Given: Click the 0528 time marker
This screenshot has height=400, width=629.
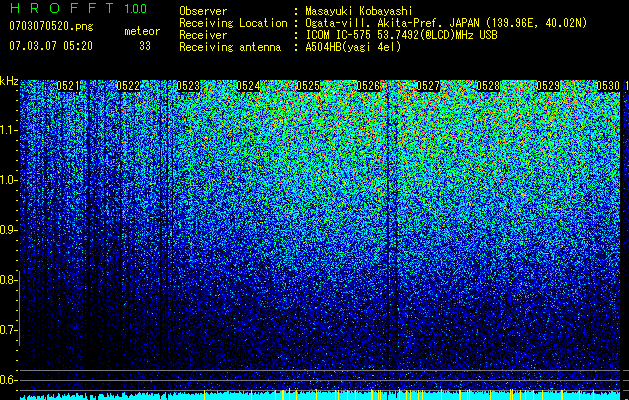Looking at the screenshot, I should [488, 86].
